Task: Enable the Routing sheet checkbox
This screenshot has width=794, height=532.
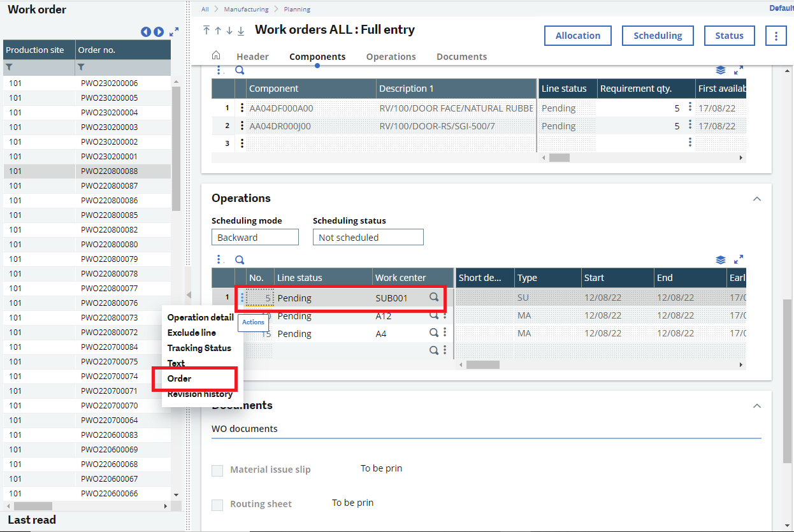Action: [217, 504]
